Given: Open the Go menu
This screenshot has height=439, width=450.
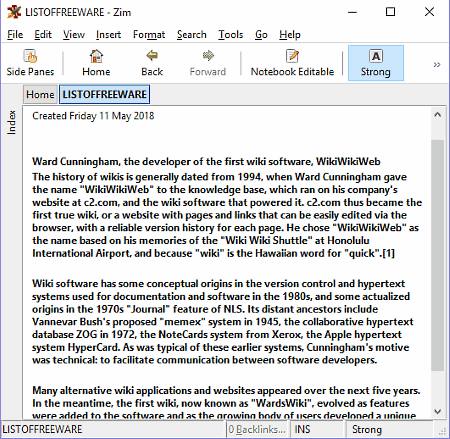Looking at the screenshot, I should click(x=261, y=34).
